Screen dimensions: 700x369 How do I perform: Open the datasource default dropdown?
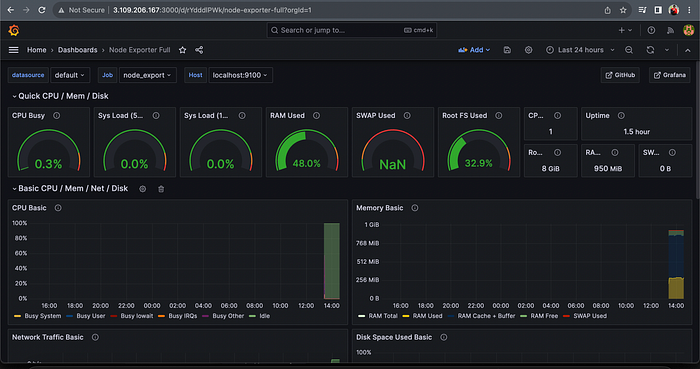tap(70, 75)
